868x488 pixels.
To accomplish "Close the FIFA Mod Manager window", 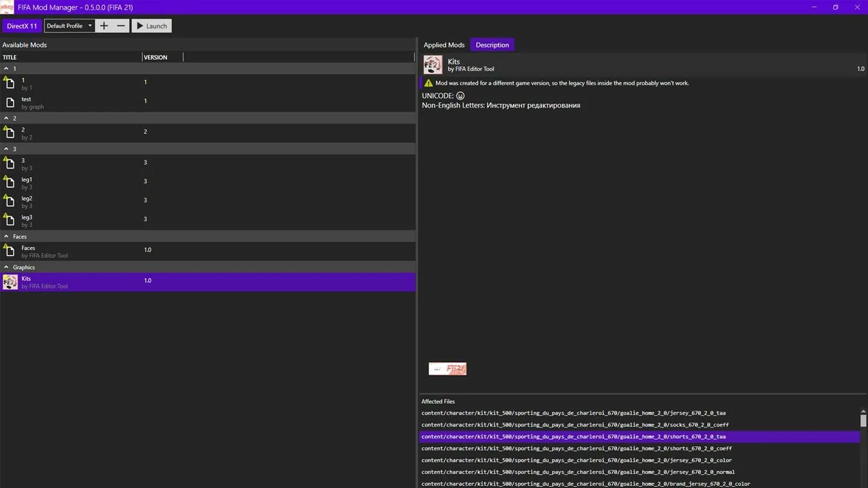I will [x=857, y=7].
